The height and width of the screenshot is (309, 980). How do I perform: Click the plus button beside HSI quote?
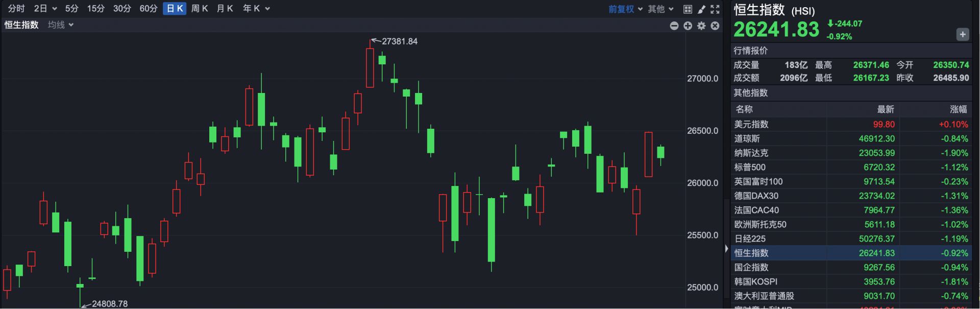[962, 34]
